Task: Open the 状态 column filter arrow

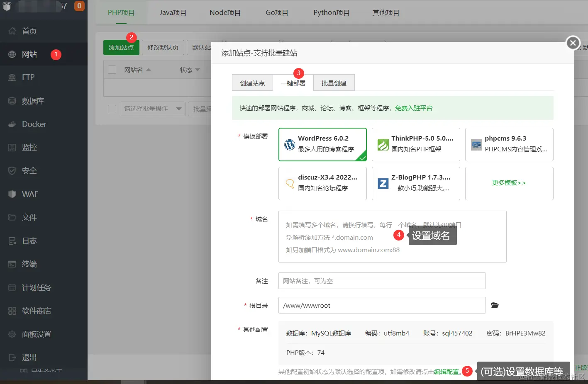Action: tap(198, 70)
